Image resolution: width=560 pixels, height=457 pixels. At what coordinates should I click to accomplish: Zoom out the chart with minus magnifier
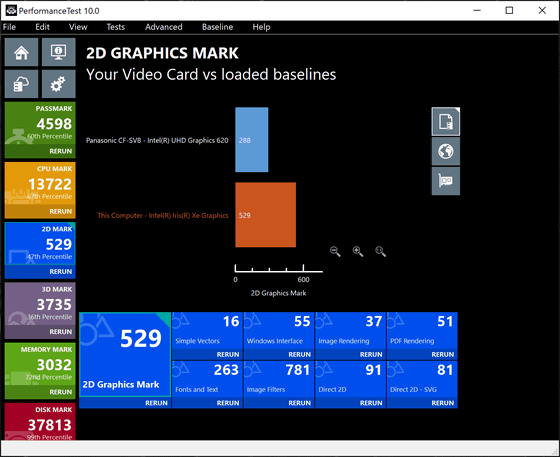coord(335,251)
